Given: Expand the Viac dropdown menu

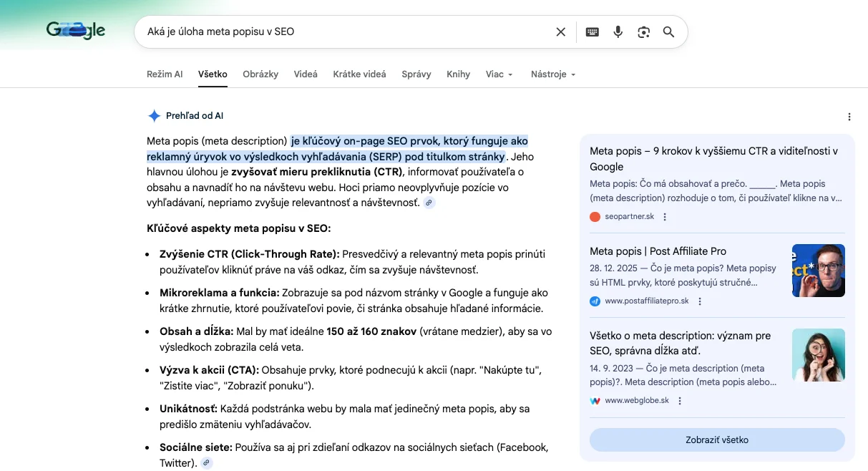Looking at the screenshot, I should pos(499,74).
